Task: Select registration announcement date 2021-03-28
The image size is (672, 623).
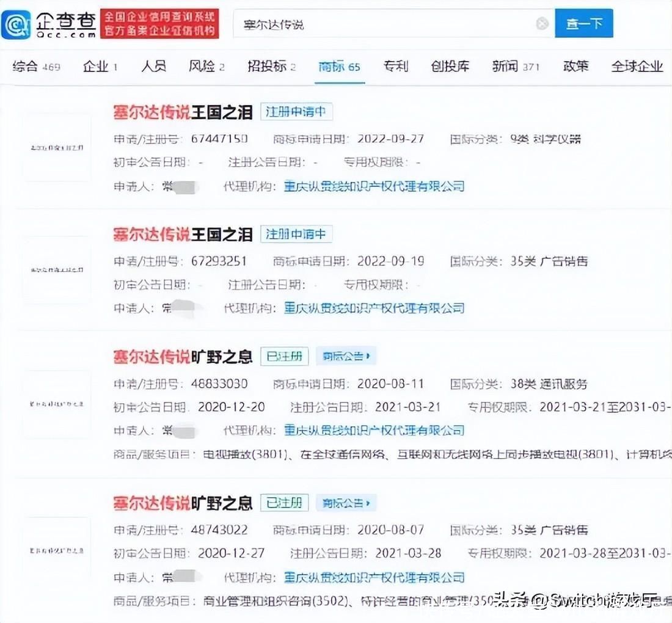Action: [x=408, y=553]
